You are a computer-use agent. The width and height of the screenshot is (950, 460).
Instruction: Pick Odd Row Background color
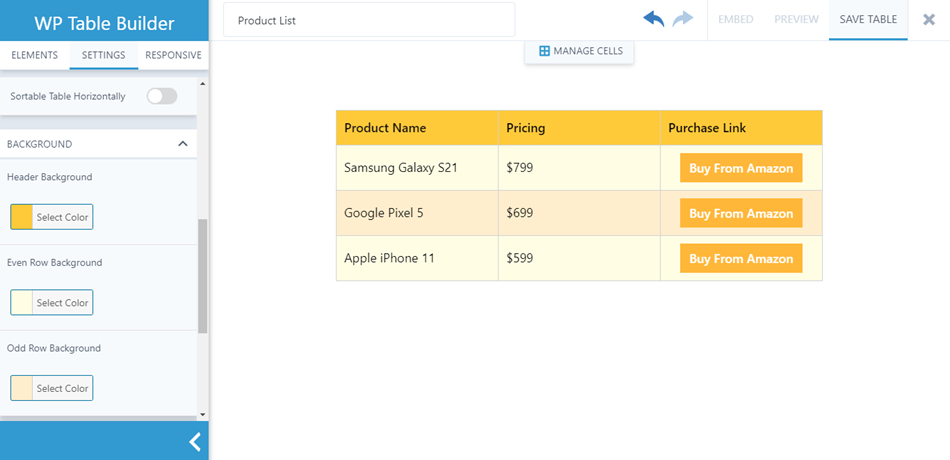52,388
